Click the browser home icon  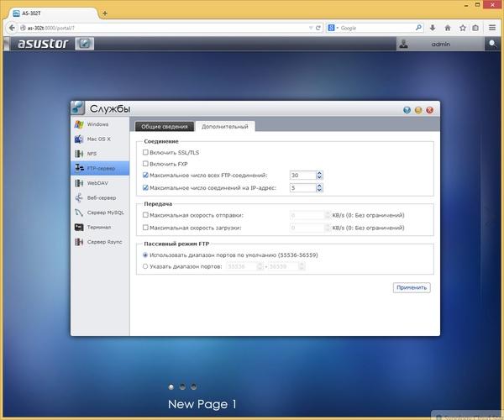point(448,28)
